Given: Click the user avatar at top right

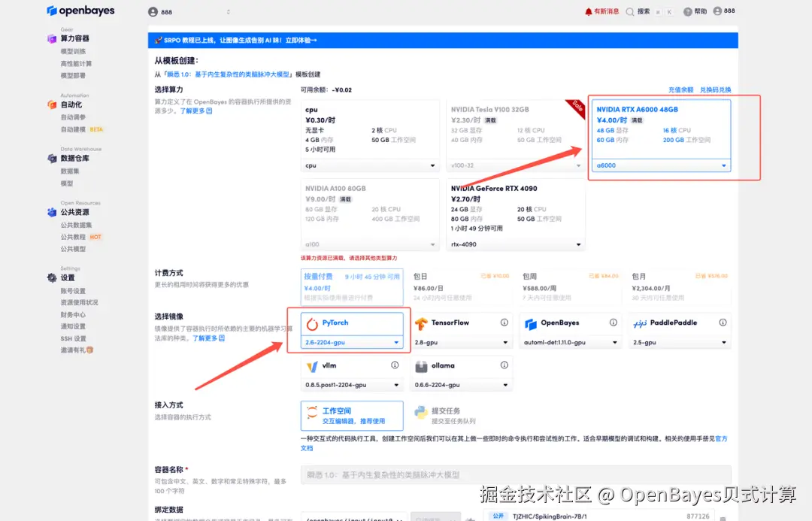Looking at the screenshot, I should (717, 11).
